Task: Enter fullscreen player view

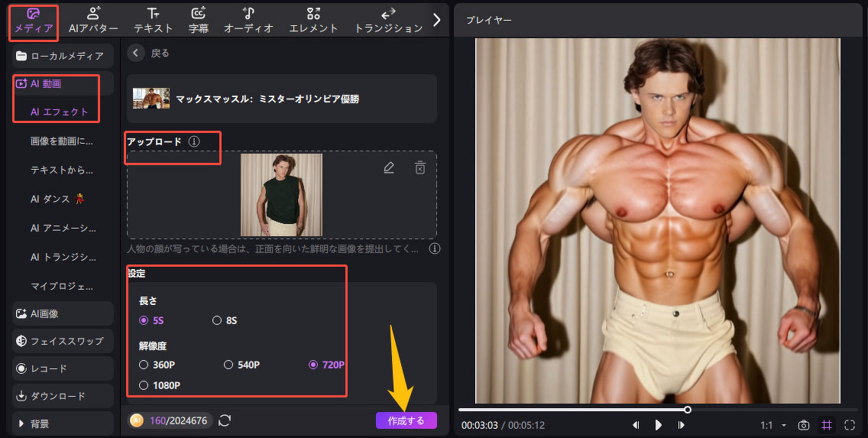Action: tap(850, 425)
